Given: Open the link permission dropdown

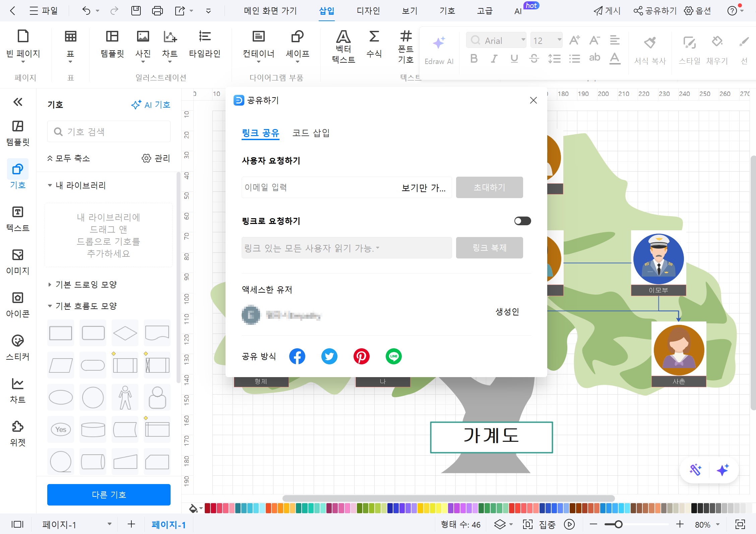Looking at the screenshot, I should [x=346, y=248].
